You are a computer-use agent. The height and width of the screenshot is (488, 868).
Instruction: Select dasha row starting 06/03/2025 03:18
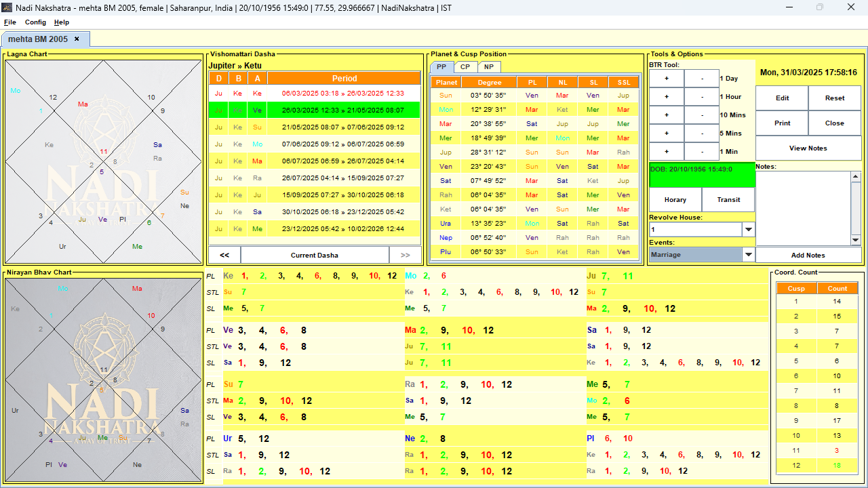(315, 93)
